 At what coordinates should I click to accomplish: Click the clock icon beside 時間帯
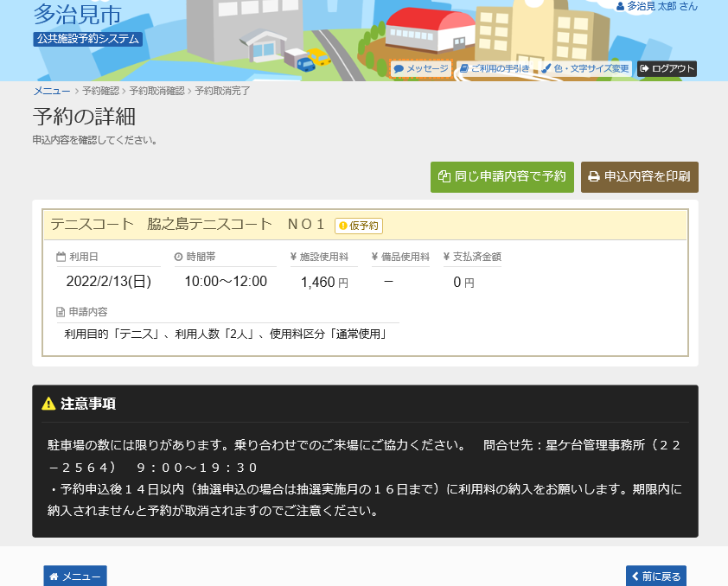tap(179, 257)
